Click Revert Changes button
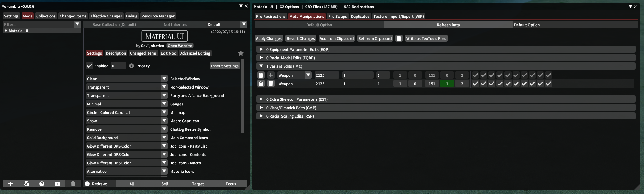Screen dimensions: 644x194 coord(301,38)
